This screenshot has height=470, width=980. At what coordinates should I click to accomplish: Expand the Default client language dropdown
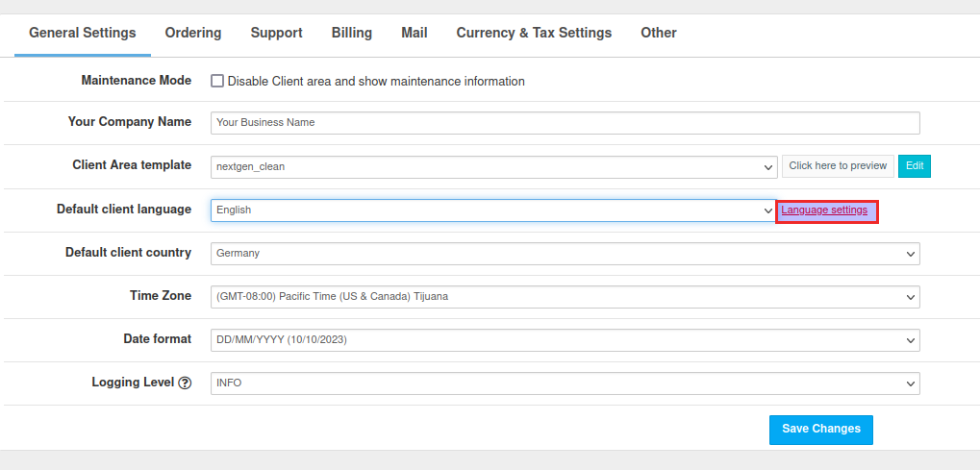(x=493, y=210)
